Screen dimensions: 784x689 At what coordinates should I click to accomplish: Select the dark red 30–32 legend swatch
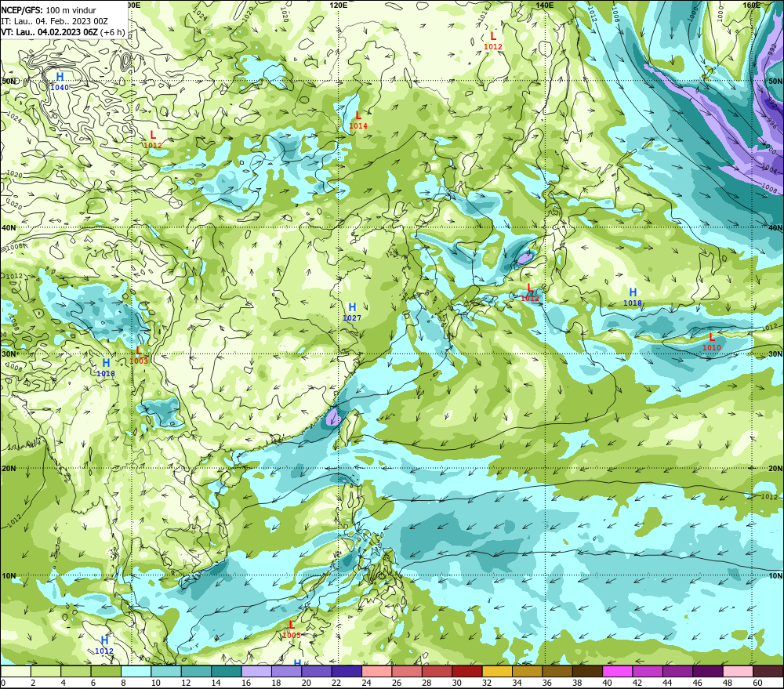[467, 672]
